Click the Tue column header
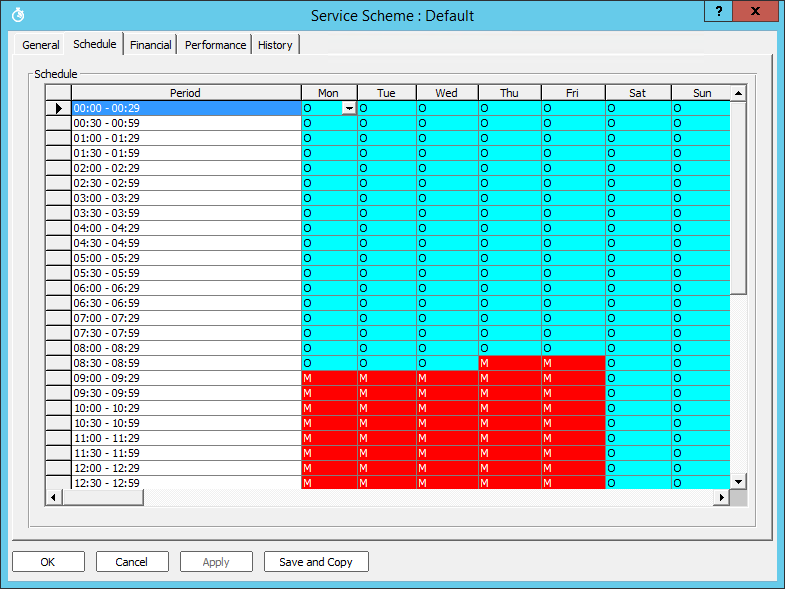The height and width of the screenshot is (589, 785). pyautogui.click(x=386, y=93)
